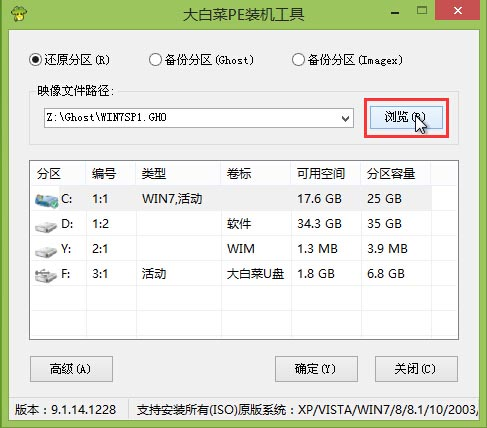Choose 备份分区 (Ghost) radio button
487x428 pixels.
pyautogui.click(x=155, y=60)
